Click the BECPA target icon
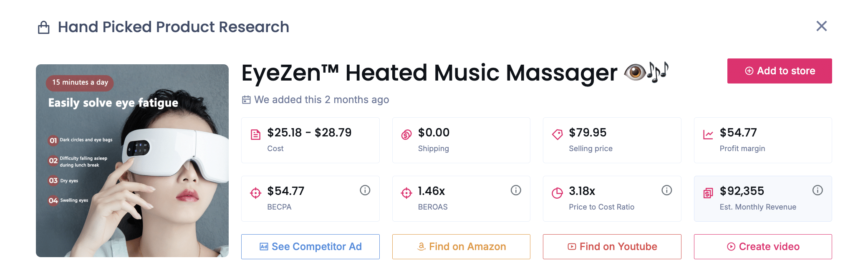 (x=255, y=192)
